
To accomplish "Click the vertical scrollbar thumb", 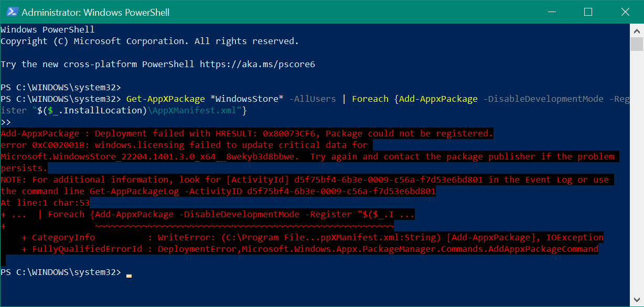I will click(636, 45).
